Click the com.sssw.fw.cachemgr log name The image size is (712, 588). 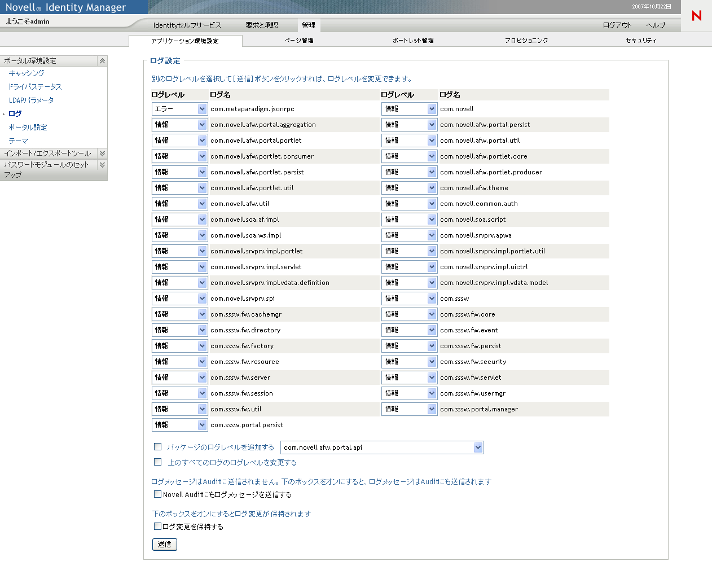point(246,314)
